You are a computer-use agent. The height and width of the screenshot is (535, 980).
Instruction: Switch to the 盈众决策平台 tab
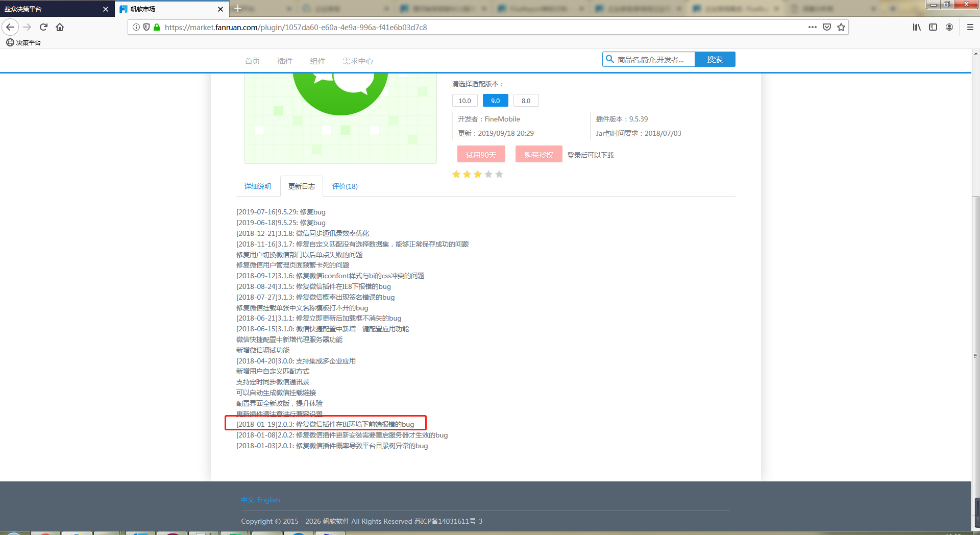51,9
